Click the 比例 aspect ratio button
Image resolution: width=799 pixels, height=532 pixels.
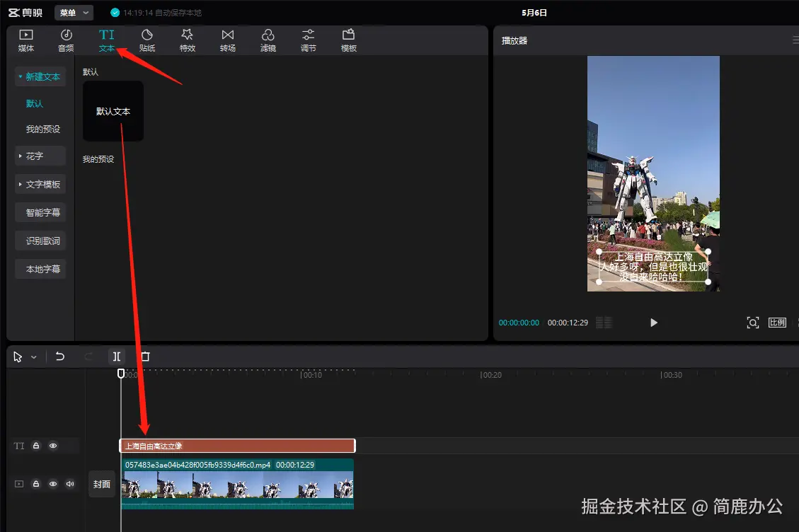(x=776, y=322)
